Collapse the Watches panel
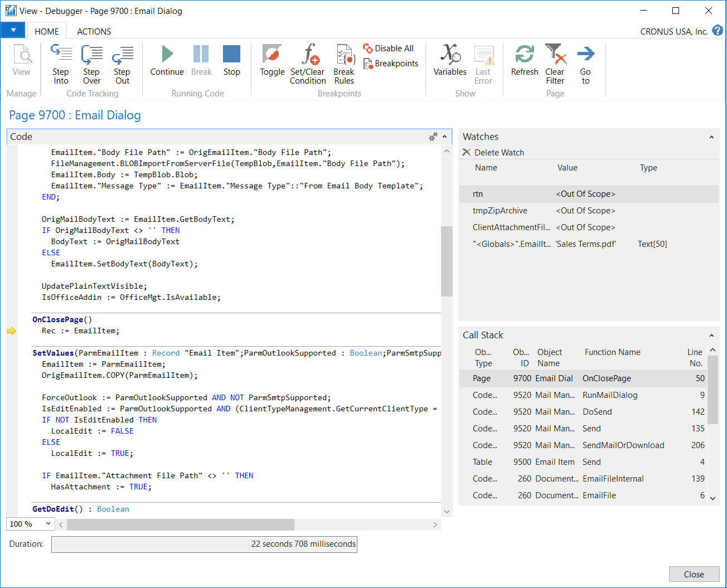 pos(711,137)
